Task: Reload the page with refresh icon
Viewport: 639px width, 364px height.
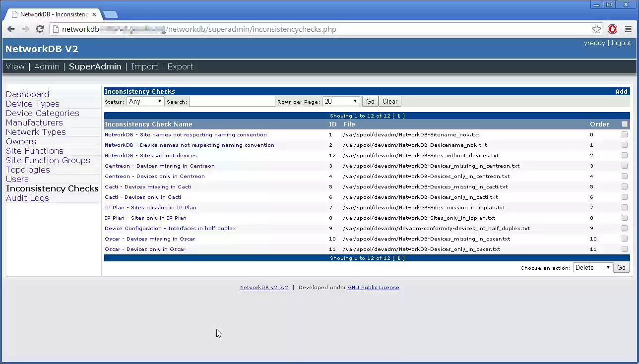Action: pos(40,29)
